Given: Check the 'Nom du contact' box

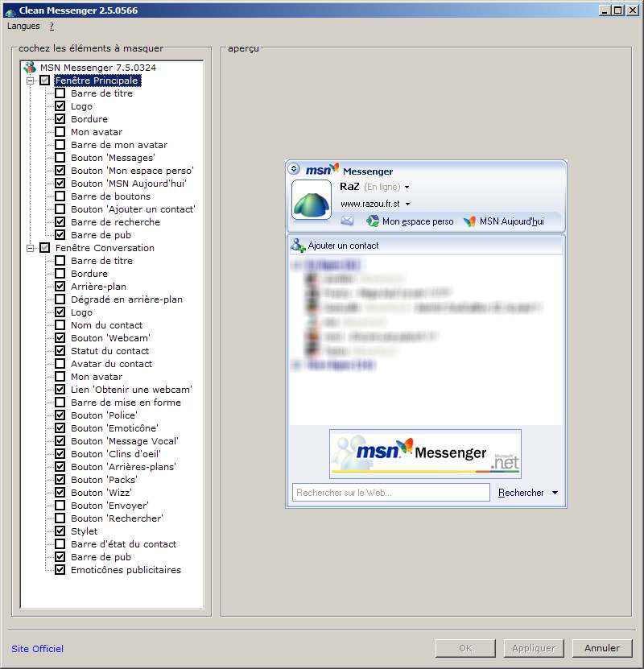Looking at the screenshot, I should 60,325.
